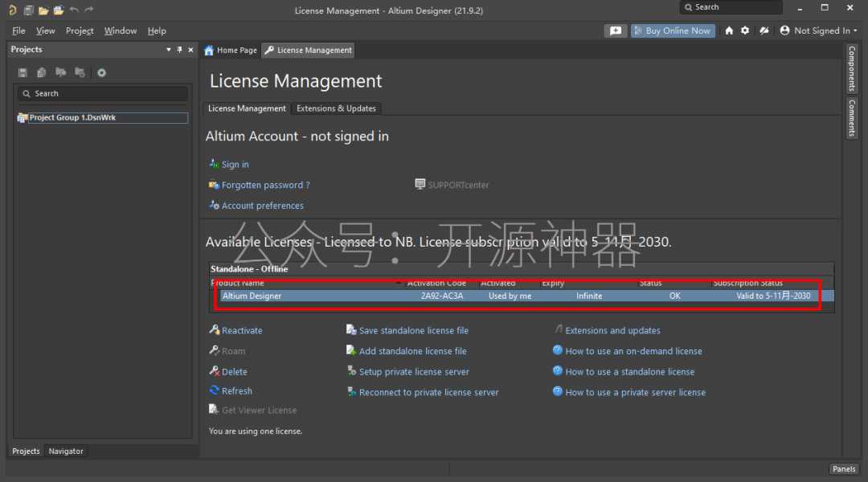This screenshot has width=868, height=482.
Task: Click the Projects panel search field
Action: [103, 93]
